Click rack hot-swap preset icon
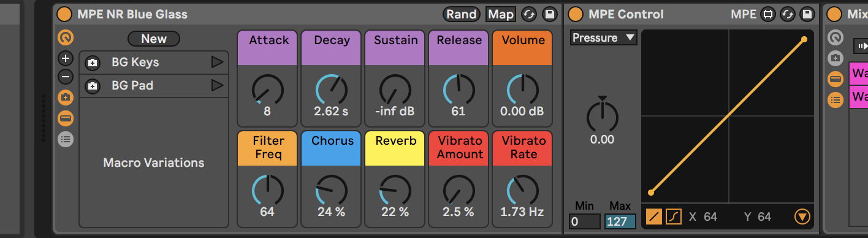 coord(529,14)
